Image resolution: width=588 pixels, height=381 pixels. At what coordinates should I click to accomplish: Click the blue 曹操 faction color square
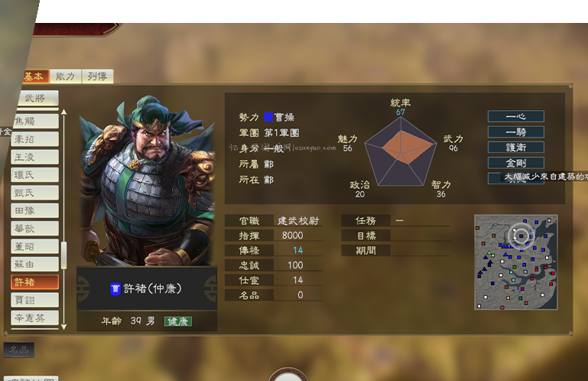(268, 117)
